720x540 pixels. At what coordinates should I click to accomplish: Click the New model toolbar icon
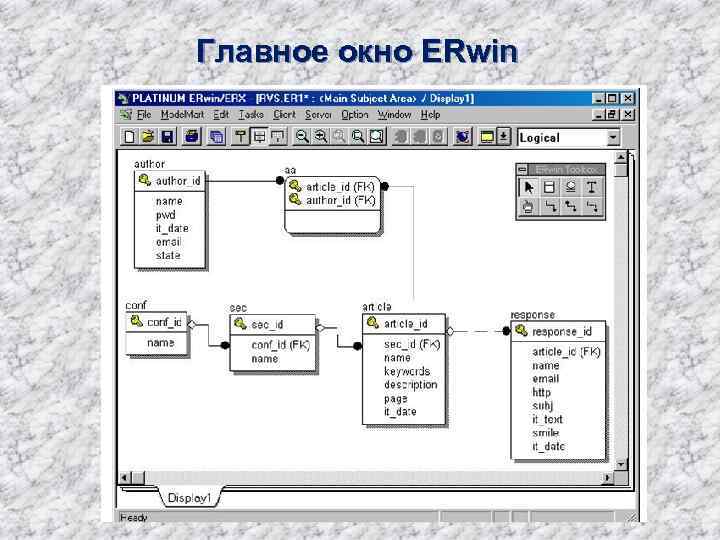pos(129,137)
